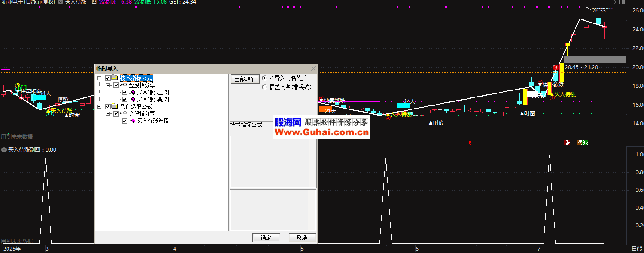
Task: Click the 买入待涨主图 indicator name in header
Action: (x=81, y=2)
